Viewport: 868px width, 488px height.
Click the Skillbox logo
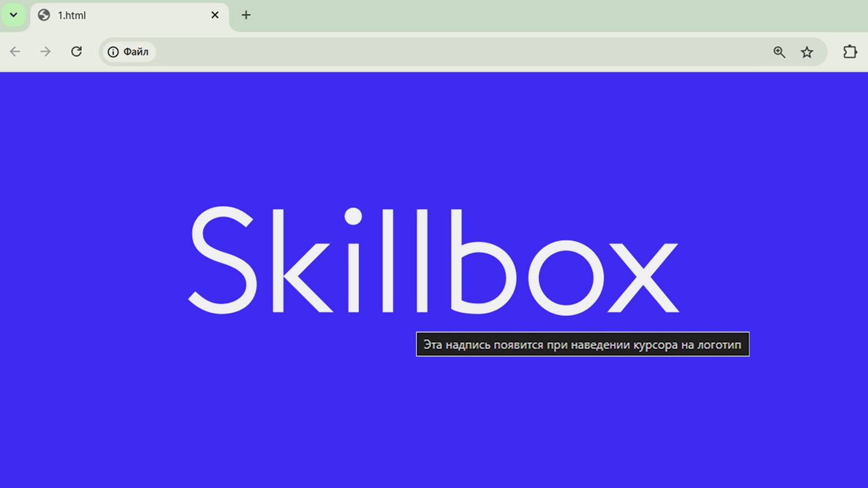433,260
